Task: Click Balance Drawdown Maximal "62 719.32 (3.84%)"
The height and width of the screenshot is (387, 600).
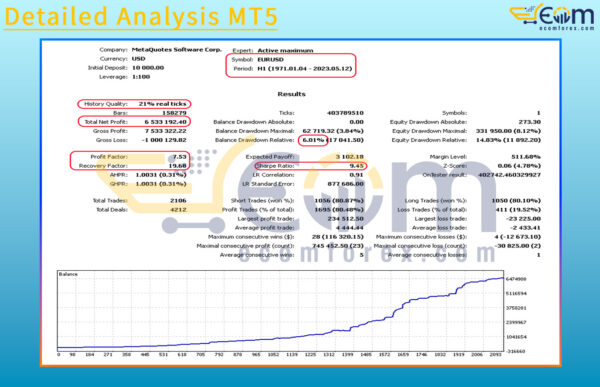Action: (x=333, y=131)
